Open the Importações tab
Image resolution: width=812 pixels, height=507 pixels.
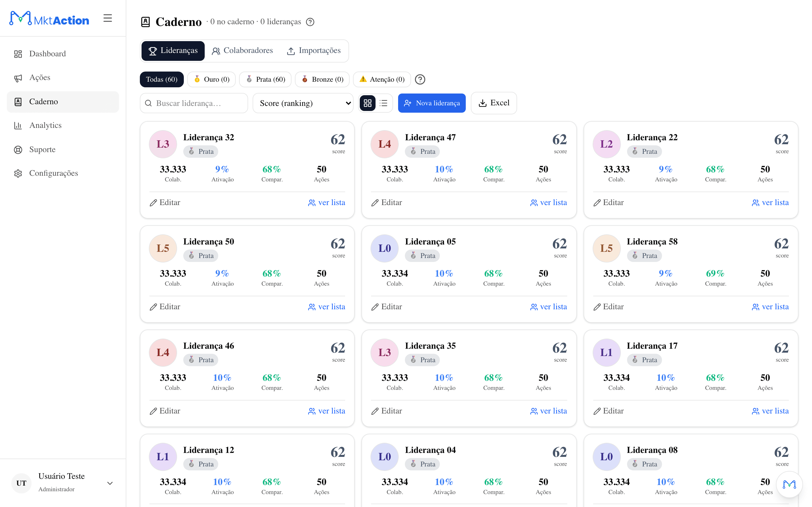[314, 51]
